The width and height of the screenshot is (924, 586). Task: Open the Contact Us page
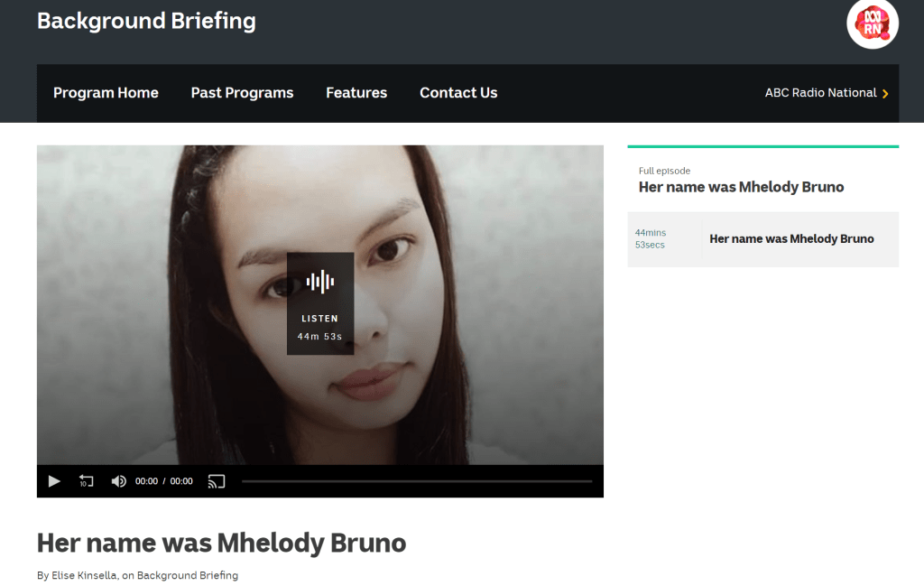tap(458, 93)
